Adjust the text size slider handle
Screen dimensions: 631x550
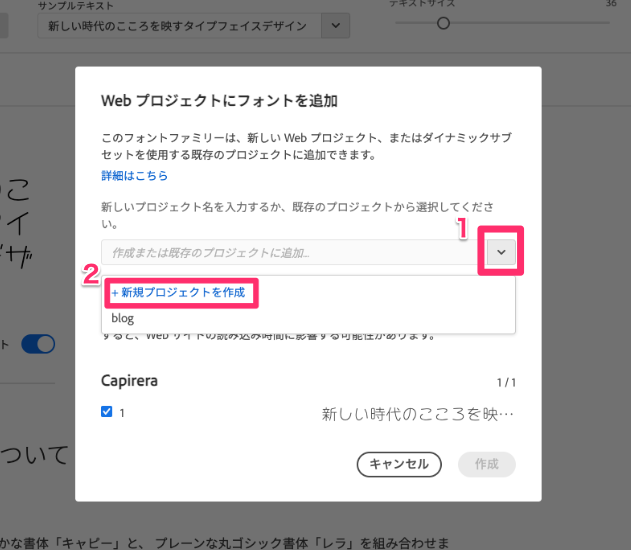tap(443, 23)
